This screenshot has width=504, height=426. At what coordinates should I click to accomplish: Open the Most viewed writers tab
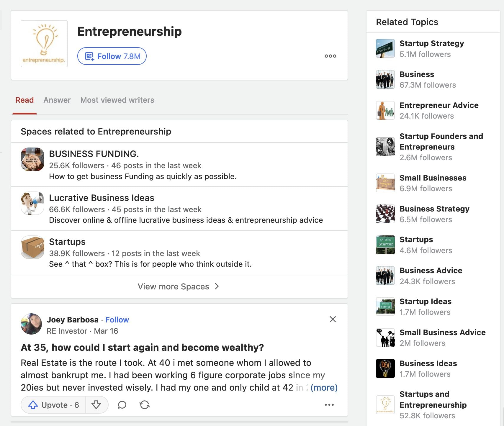[117, 100]
